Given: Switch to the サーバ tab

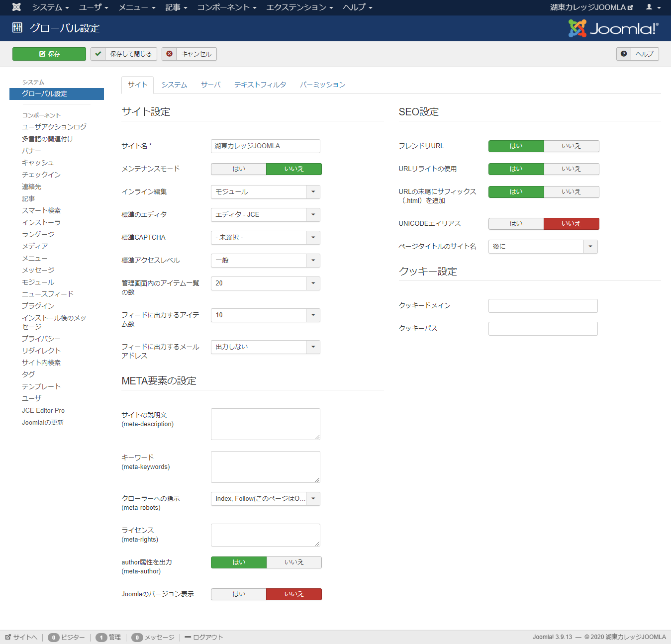Looking at the screenshot, I should (x=210, y=85).
